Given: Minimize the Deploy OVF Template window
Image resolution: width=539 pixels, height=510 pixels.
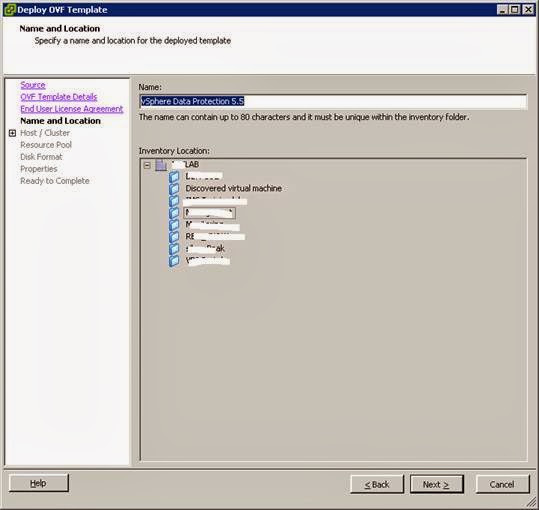Looking at the screenshot, I should coord(503,10).
